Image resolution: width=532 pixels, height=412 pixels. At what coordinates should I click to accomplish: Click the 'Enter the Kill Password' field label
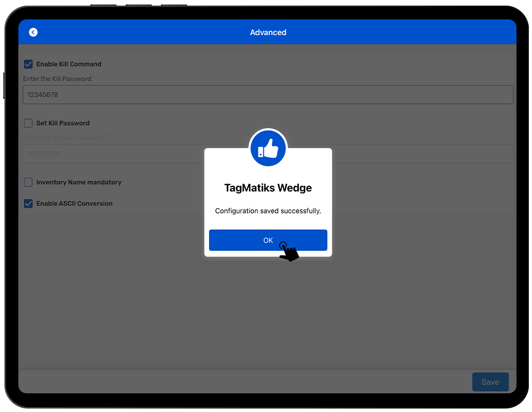57,79
